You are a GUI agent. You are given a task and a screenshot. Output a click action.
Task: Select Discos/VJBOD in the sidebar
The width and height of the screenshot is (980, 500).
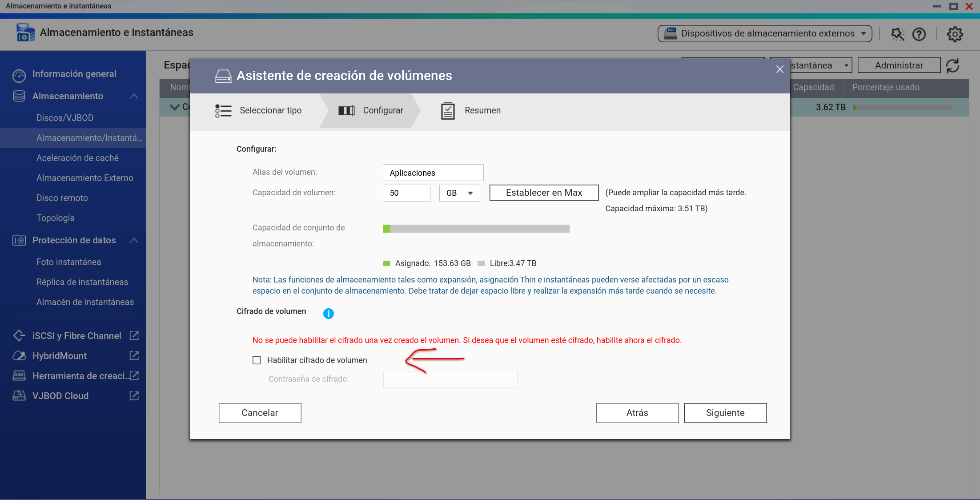tap(65, 118)
